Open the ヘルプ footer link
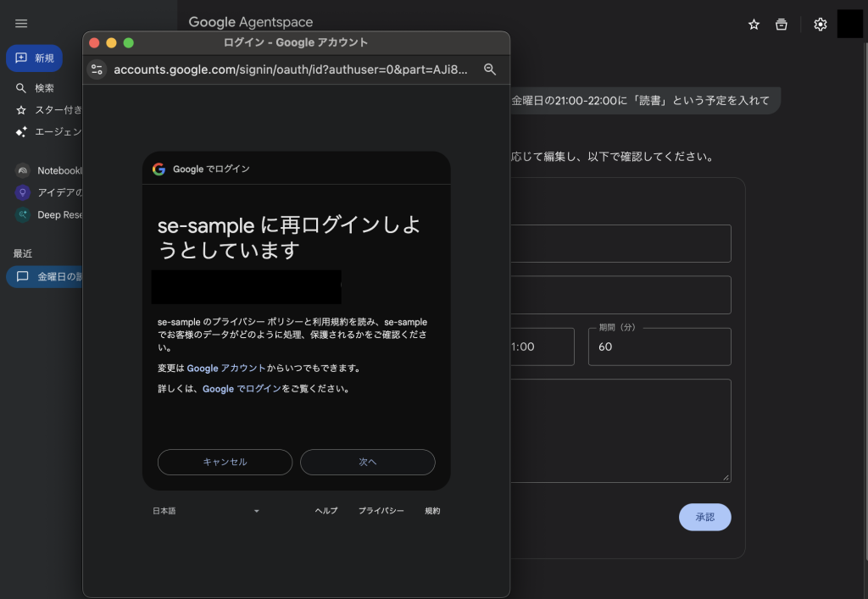The image size is (868, 599). point(326,511)
